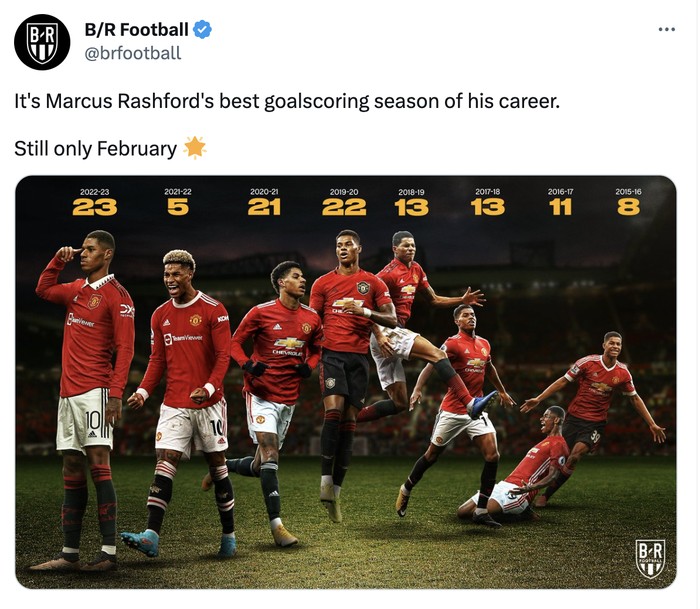700x609 pixels.
Task: Click the B/R Football watermark logo in the image
Action: coord(650,559)
